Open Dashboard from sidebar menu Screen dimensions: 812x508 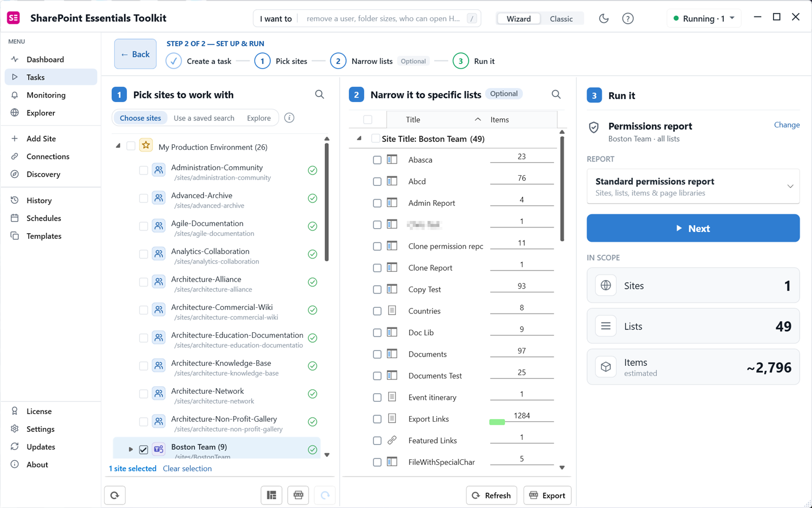[x=51, y=59]
